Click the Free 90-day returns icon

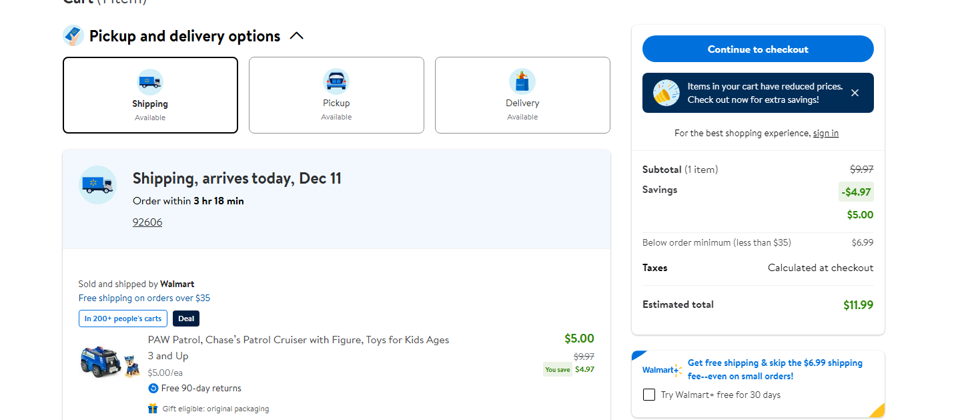tap(153, 389)
